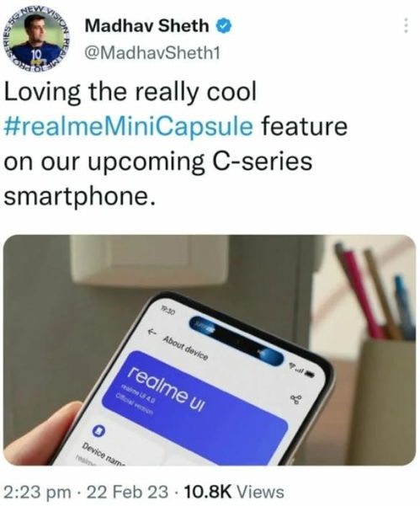
Task: Tap the 19:30 clock on phone
Action: [x=167, y=311]
